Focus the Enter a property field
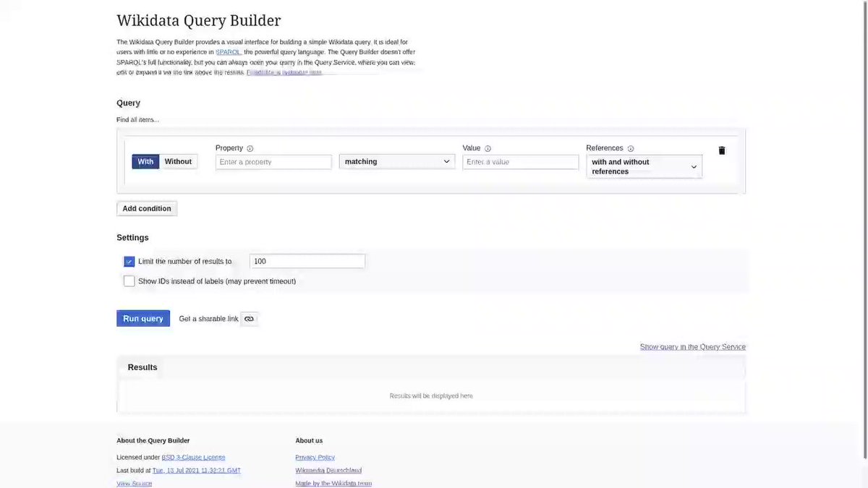The height and width of the screenshot is (488, 868). pyautogui.click(x=273, y=162)
